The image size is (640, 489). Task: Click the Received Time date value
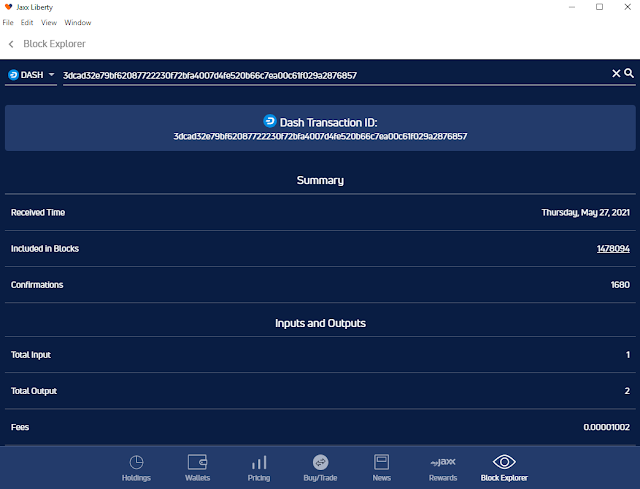pos(585,213)
